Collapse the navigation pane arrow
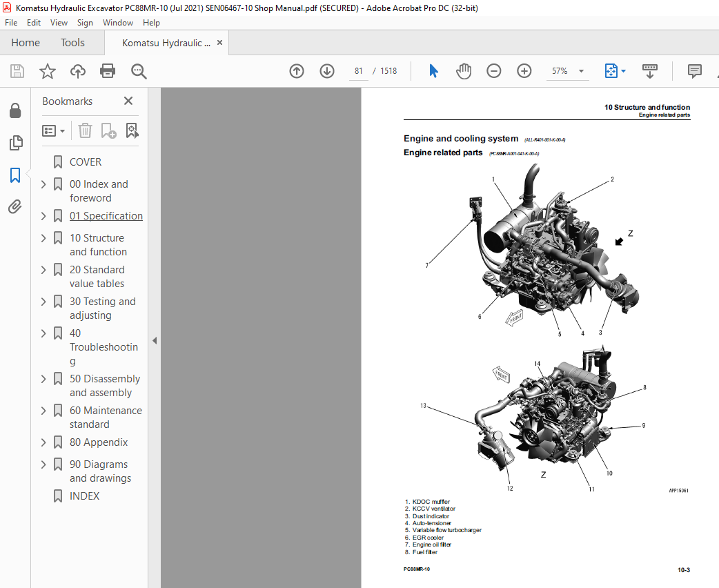 (155, 341)
